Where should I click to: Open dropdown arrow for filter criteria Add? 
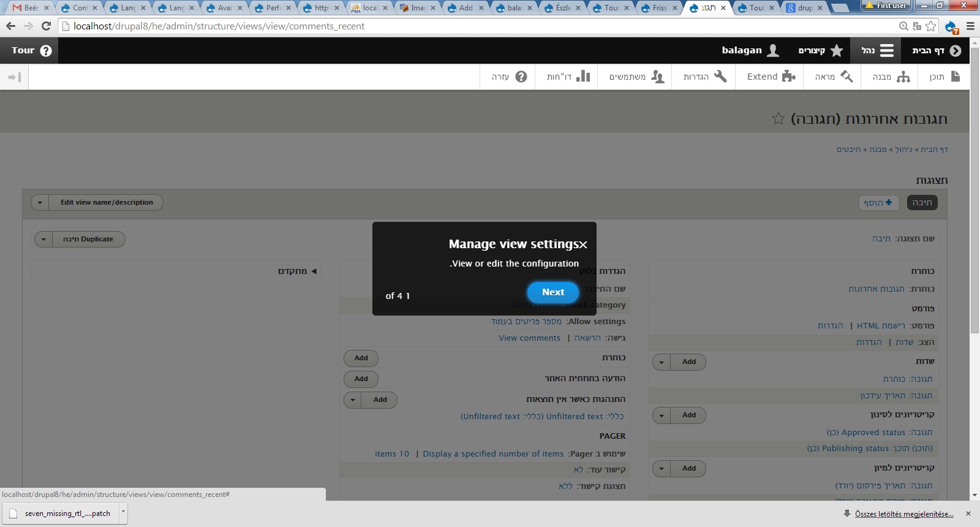tap(661, 415)
